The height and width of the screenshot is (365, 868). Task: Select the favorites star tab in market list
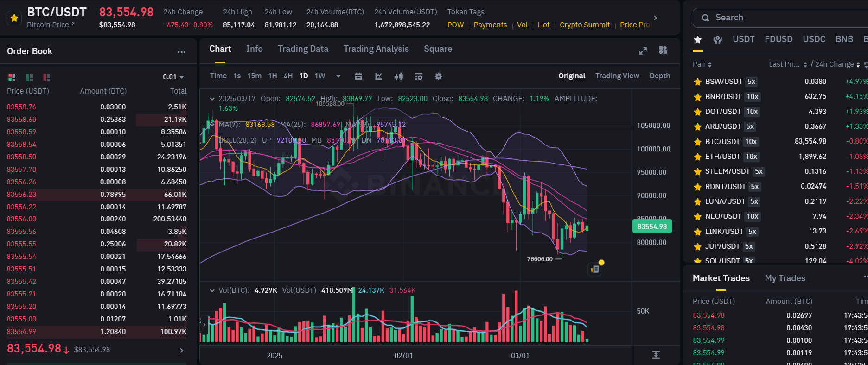pos(698,40)
